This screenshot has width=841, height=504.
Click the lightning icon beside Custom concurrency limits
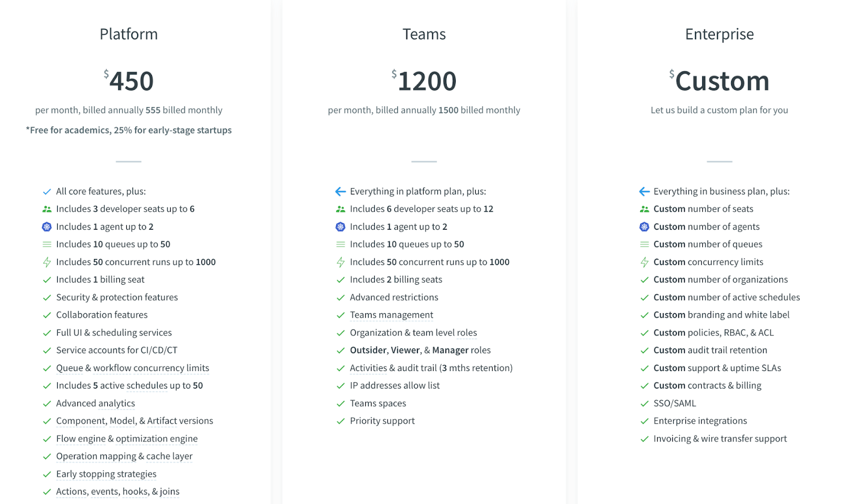[x=644, y=262]
